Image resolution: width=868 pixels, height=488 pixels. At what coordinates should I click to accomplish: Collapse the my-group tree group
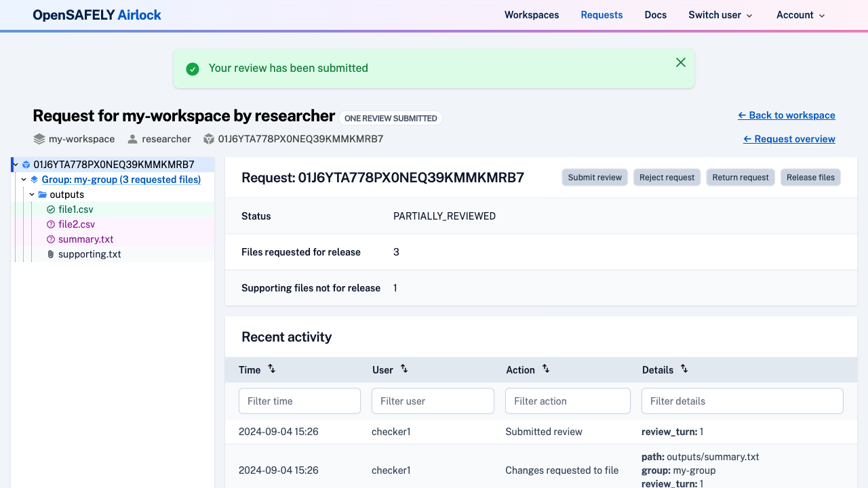24,180
